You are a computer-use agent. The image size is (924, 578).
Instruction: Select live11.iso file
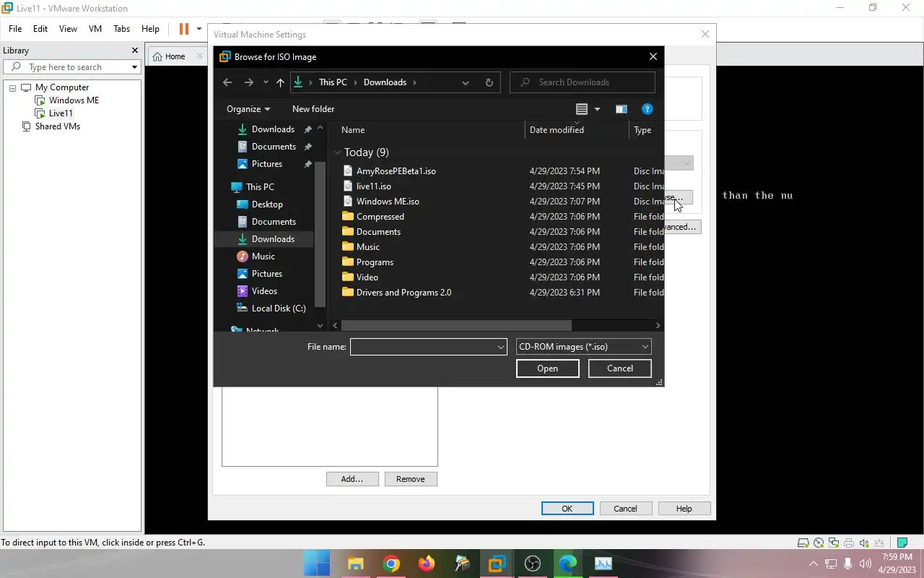point(373,186)
